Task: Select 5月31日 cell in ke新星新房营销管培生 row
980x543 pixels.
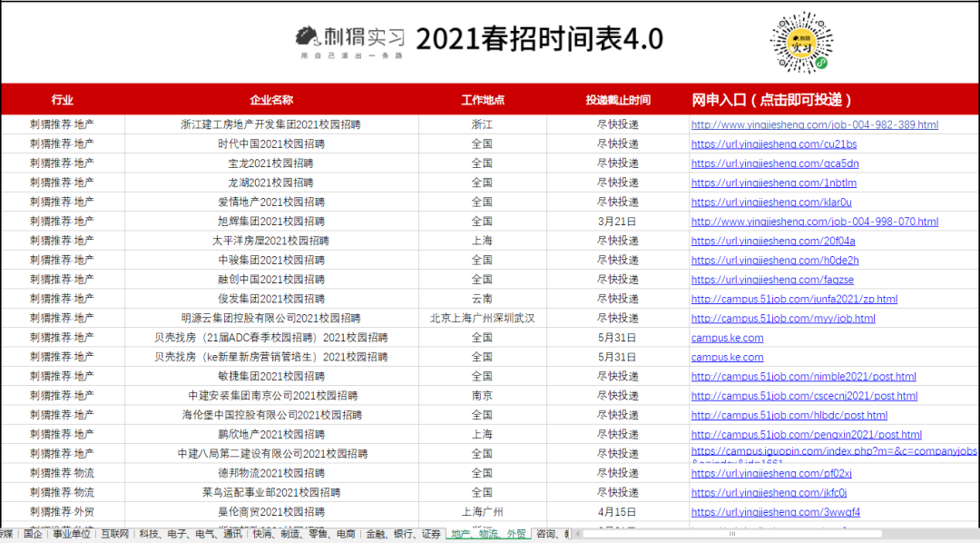Action: 617,357
